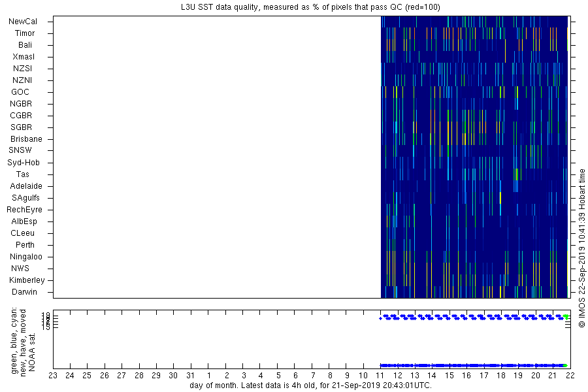Click the Brisbane row label

point(26,139)
